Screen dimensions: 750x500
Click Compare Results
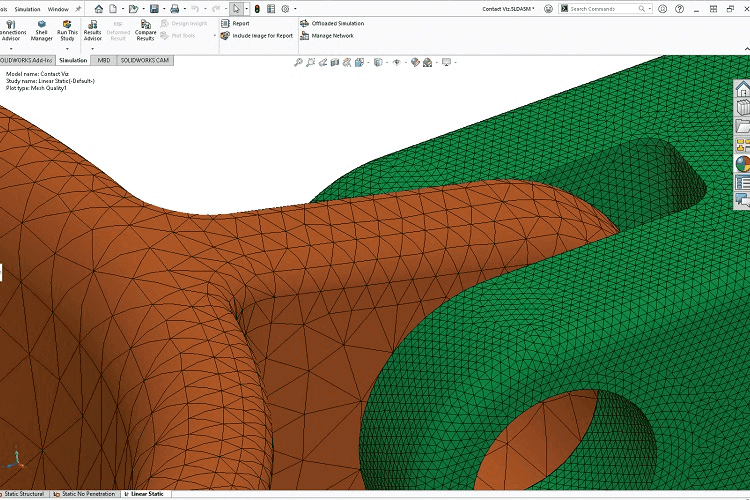click(145, 31)
